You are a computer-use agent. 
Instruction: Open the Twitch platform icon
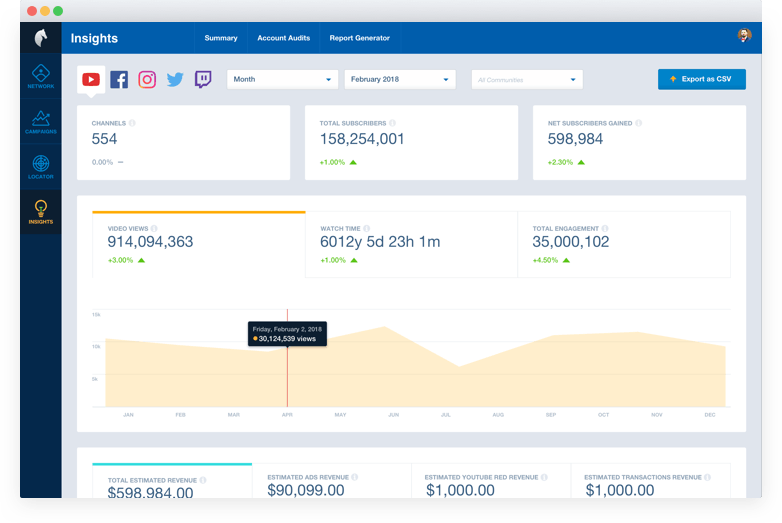(203, 79)
